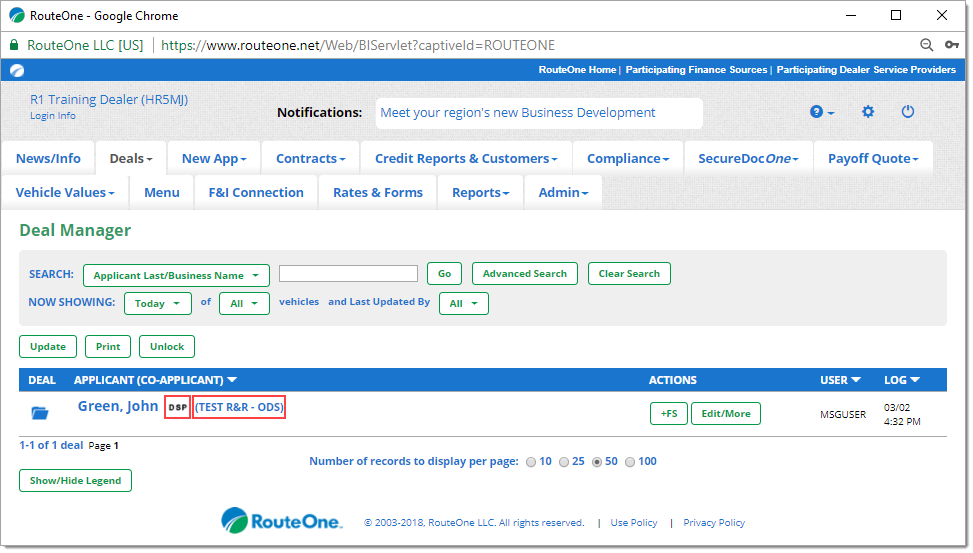973x553 pixels.
Task: Open the Rates & Forms tab
Action: pyautogui.click(x=378, y=192)
